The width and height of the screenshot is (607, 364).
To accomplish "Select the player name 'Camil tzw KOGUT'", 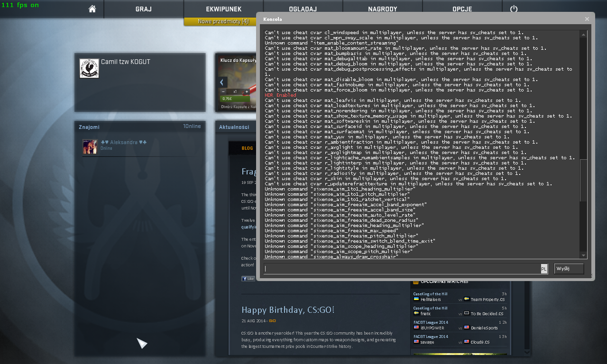I will [126, 62].
